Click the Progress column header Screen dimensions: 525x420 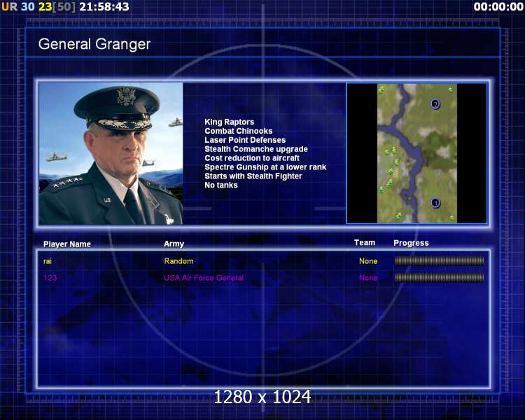(411, 243)
